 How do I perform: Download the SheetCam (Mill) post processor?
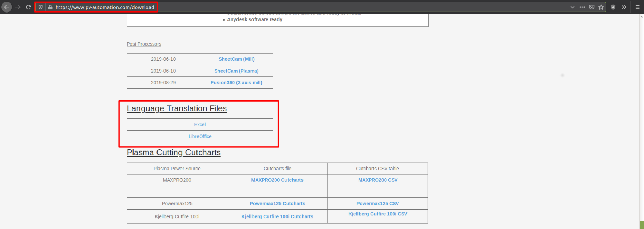click(236, 59)
